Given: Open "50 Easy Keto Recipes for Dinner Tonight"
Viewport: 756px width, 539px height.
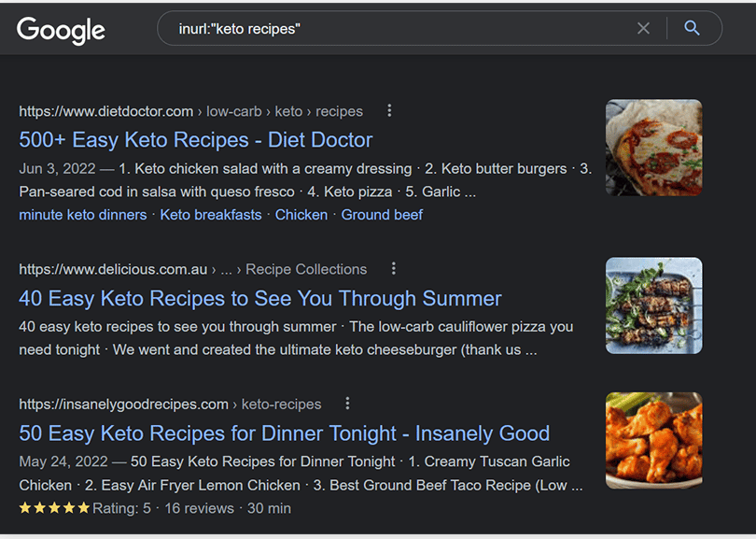Looking at the screenshot, I should click(x=285, y=433).
